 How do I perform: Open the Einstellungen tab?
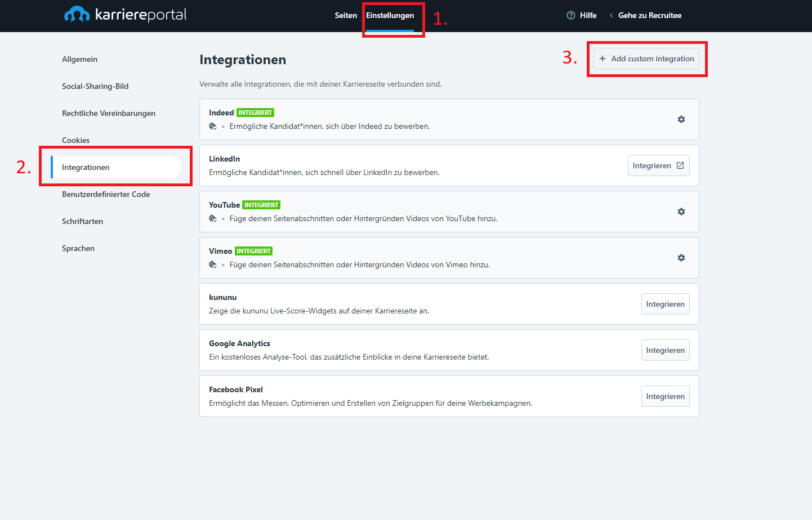(390, 16)
